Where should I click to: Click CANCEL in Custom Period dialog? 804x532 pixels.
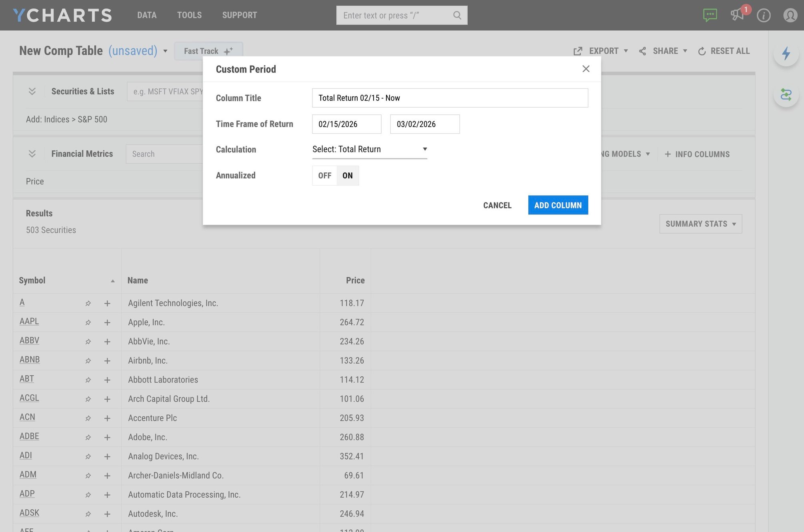pos(497,205)
